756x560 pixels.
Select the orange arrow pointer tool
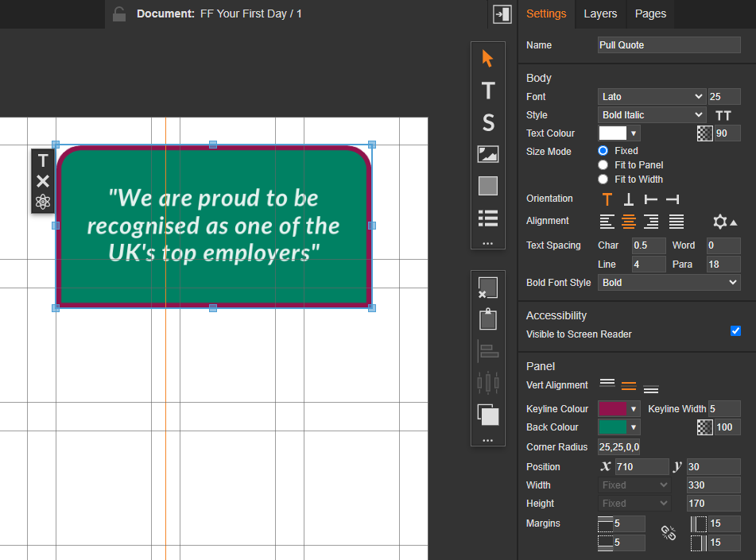click(x=488, y=59)
